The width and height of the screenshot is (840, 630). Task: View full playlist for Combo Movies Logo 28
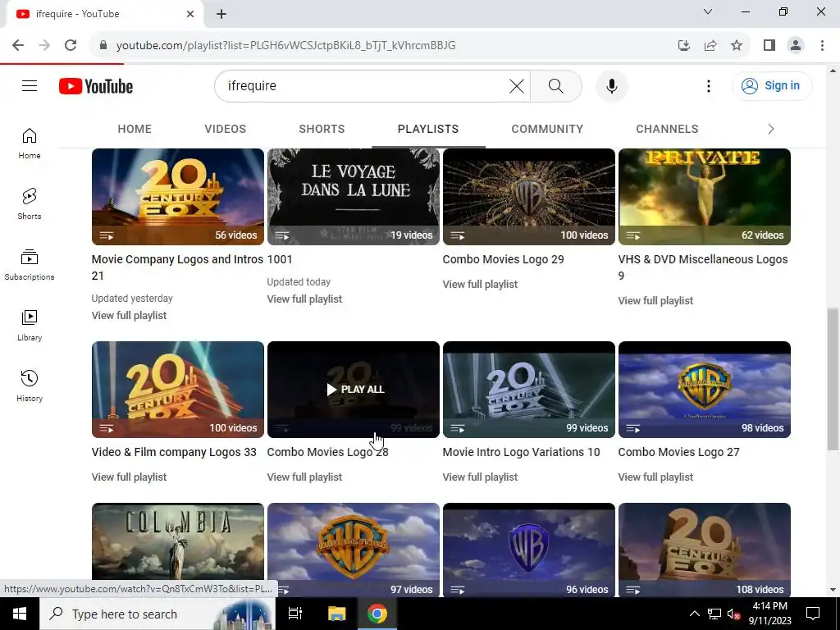click(x=304, y=477)
